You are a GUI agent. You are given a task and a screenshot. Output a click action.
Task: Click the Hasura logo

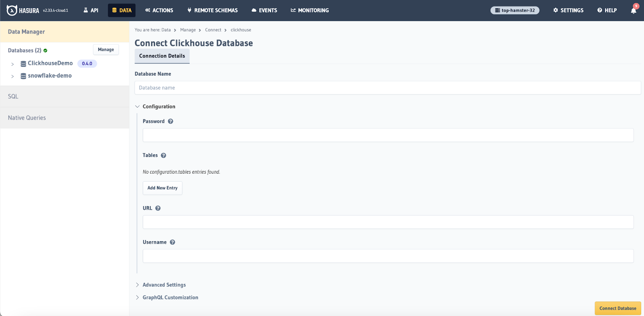23,10
